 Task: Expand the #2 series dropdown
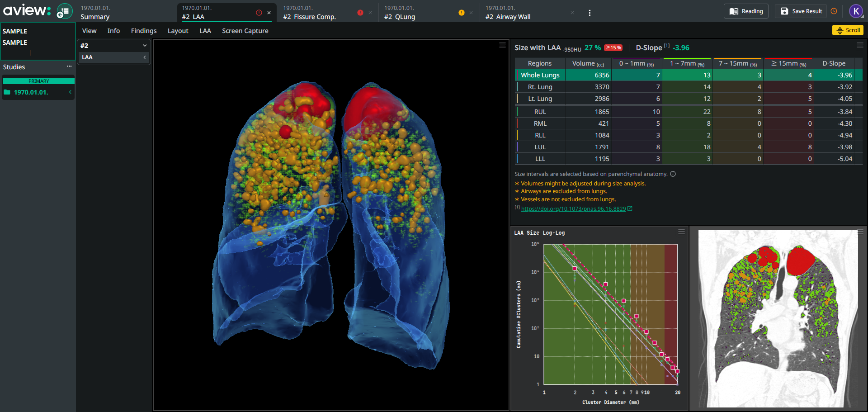145,46
